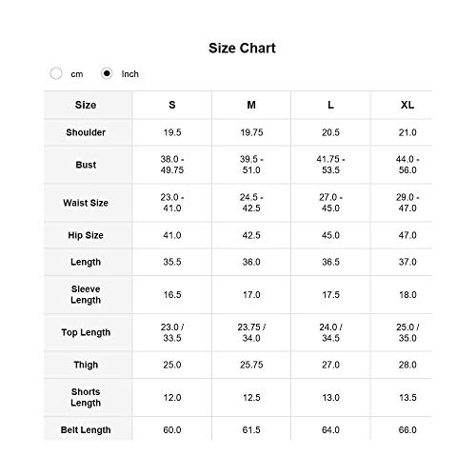Click the Hip Size row label

point(86,235)
